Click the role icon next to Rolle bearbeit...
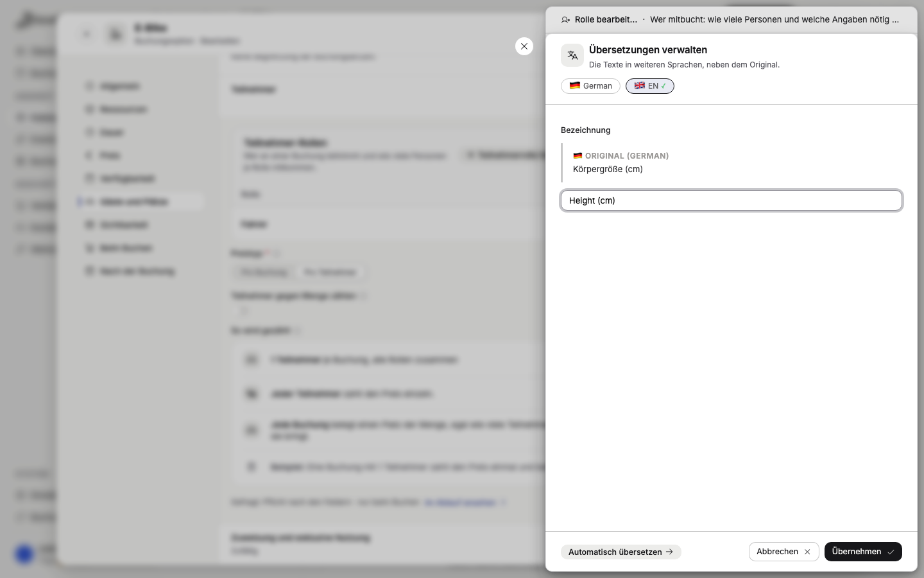 [565, 20]
